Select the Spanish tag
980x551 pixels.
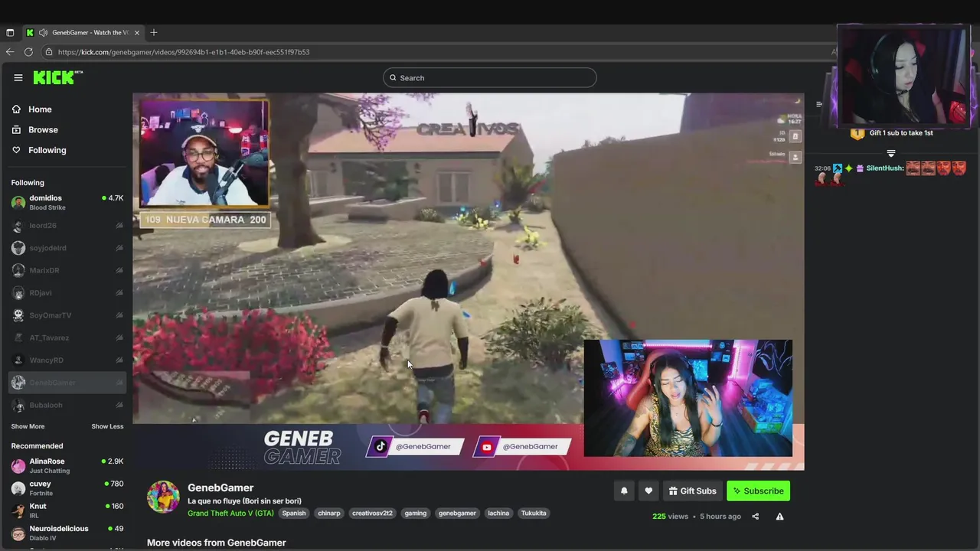pos(294,514)
